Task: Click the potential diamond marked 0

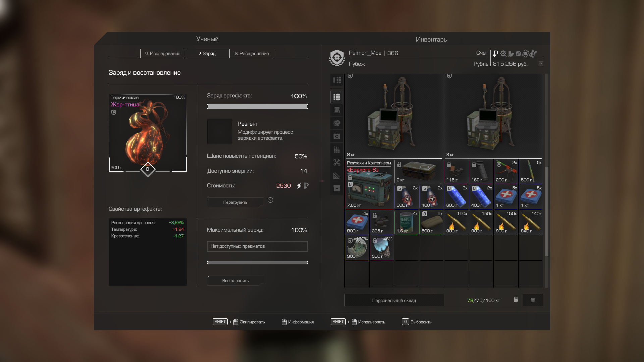Action: (148, 169)
